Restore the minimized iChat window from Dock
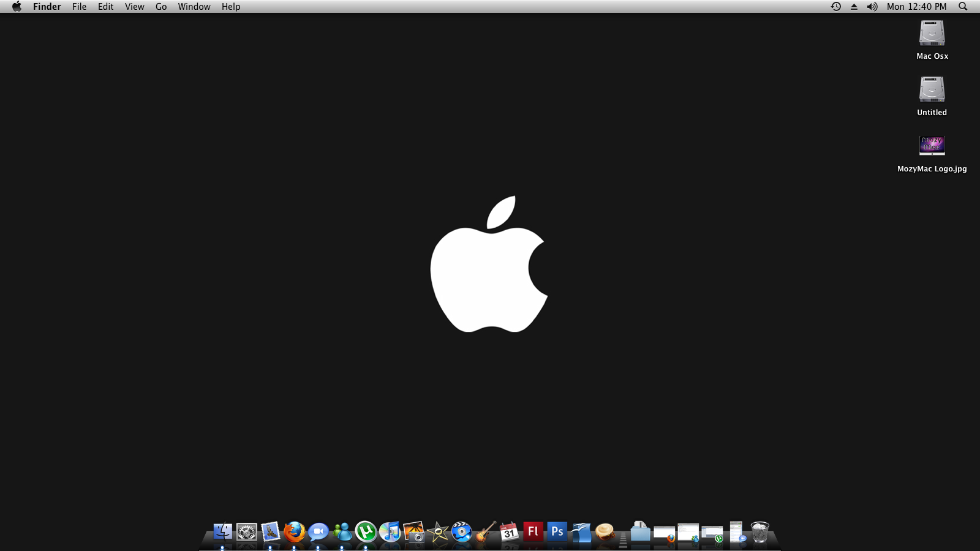 coord(737,531)
